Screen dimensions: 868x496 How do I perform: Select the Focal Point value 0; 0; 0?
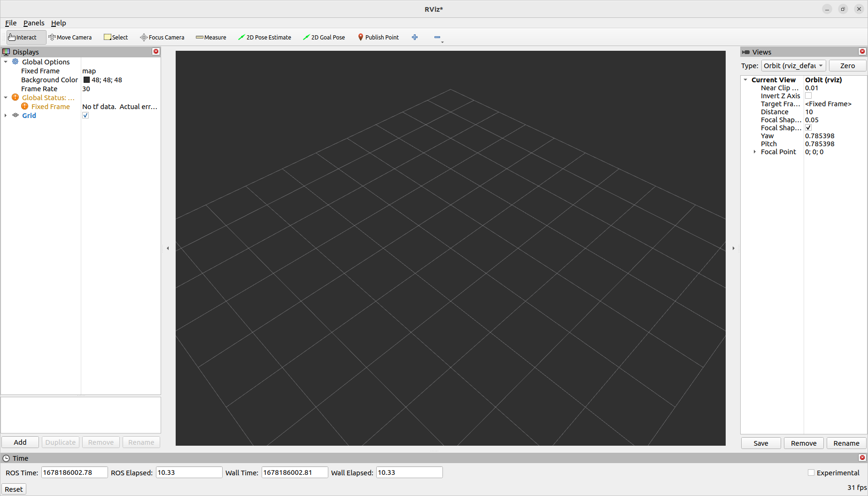point(814,152)
